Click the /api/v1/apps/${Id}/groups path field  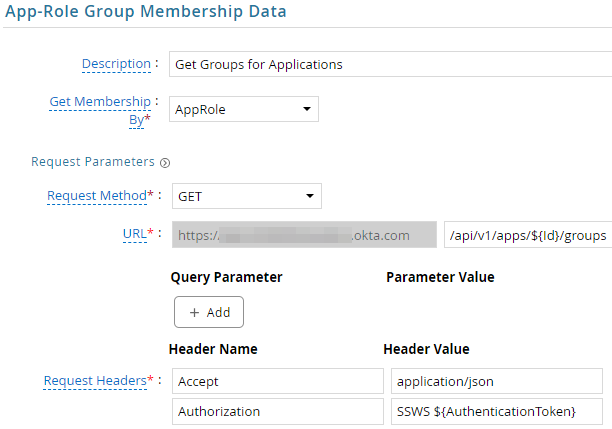(x=528, y=235)
